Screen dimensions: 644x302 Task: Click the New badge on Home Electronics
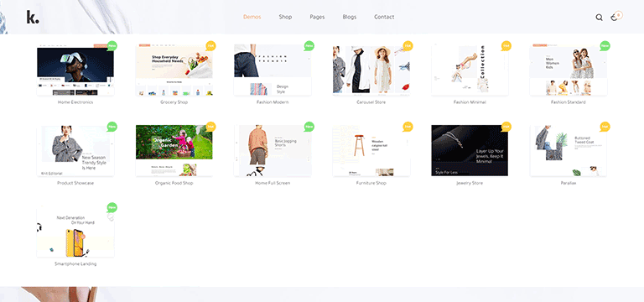112,45
